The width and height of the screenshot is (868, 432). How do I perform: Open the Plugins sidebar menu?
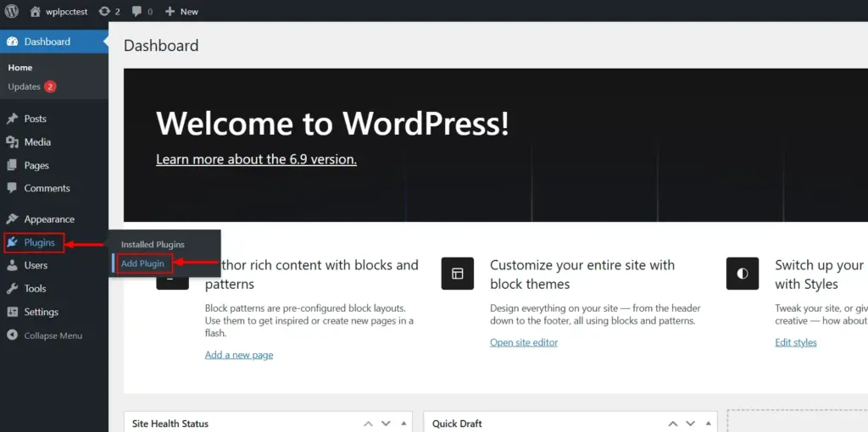tap(39, 242)
